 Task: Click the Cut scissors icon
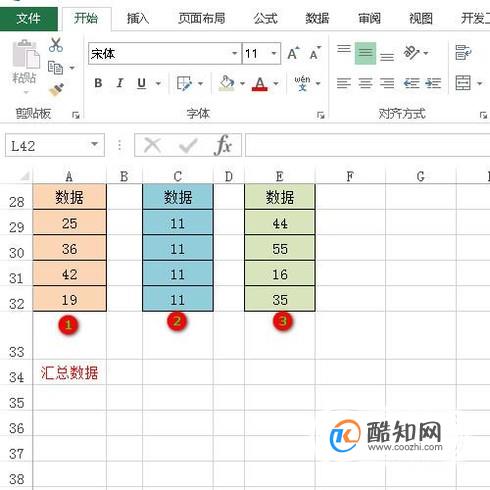pos(56,45)
